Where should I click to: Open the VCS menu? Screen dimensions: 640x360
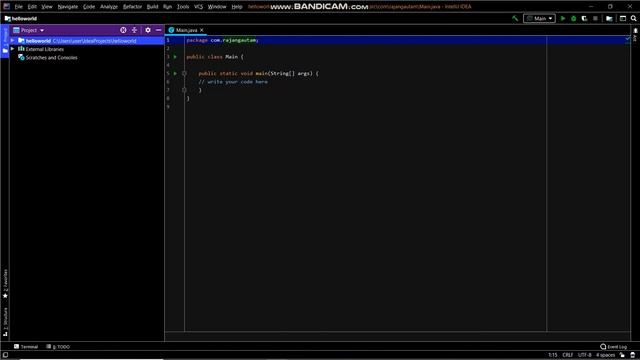[x=198, y=7]
